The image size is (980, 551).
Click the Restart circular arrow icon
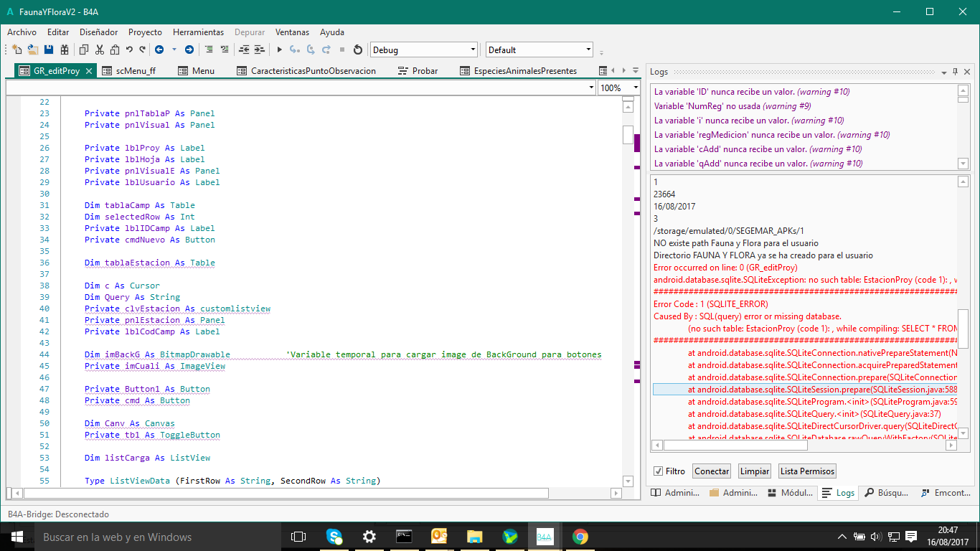pos(358,50)
